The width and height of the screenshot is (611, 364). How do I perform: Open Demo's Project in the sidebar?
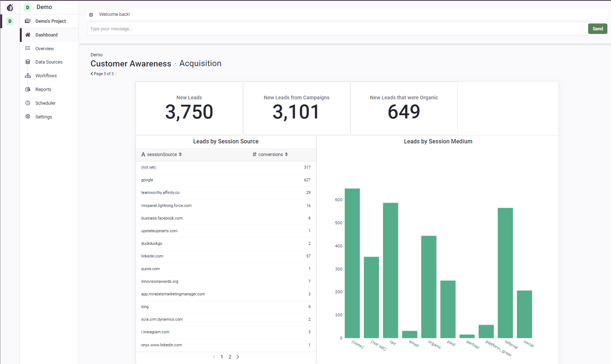click(50, 21)
